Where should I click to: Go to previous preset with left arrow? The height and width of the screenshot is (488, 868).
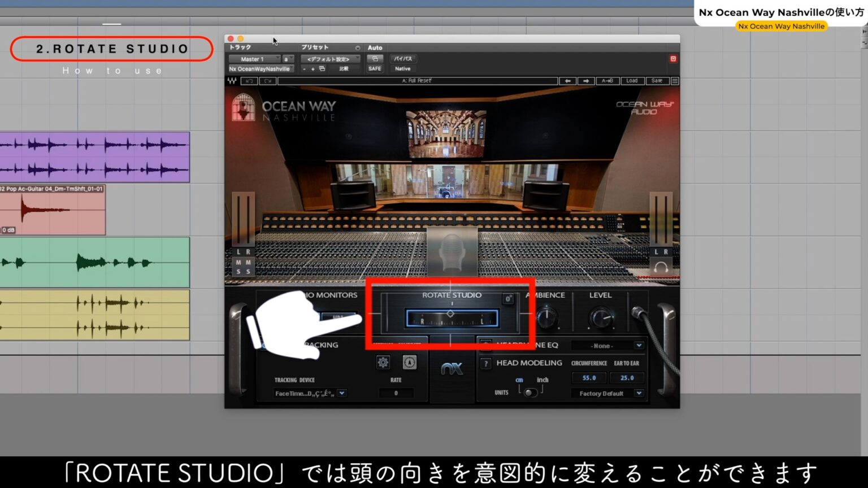point(567,81)
